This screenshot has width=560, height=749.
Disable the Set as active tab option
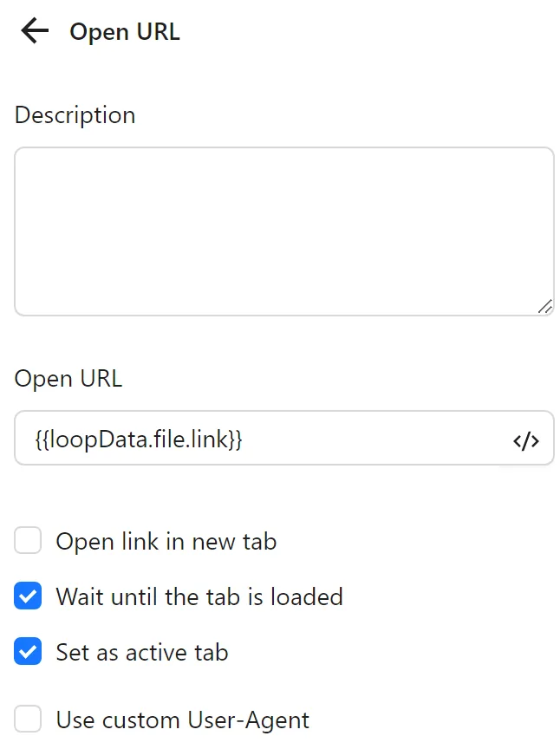point(28,652)
